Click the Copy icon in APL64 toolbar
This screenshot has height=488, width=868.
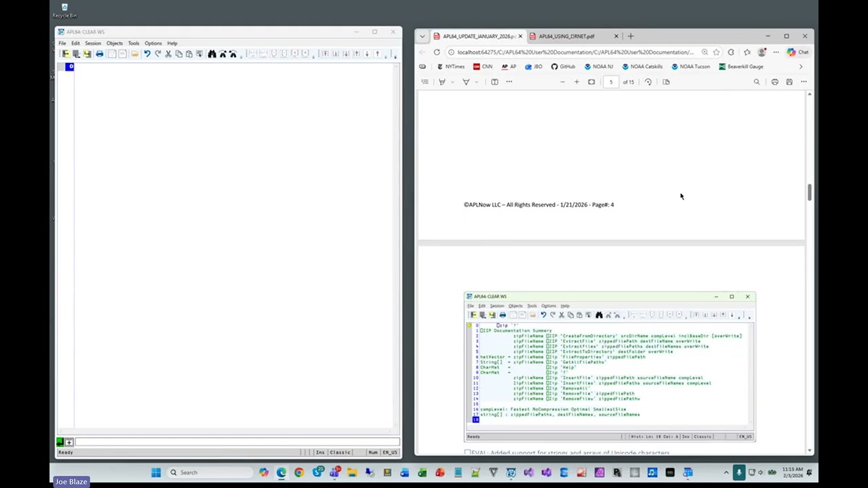179,54
